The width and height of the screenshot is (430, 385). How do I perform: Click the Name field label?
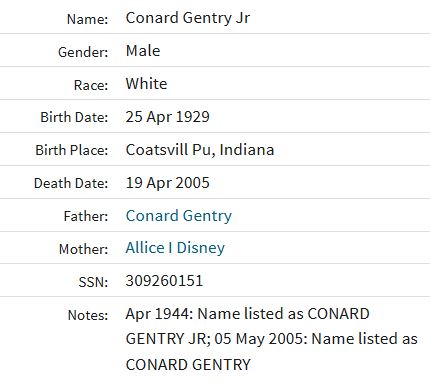pos(88,19)
